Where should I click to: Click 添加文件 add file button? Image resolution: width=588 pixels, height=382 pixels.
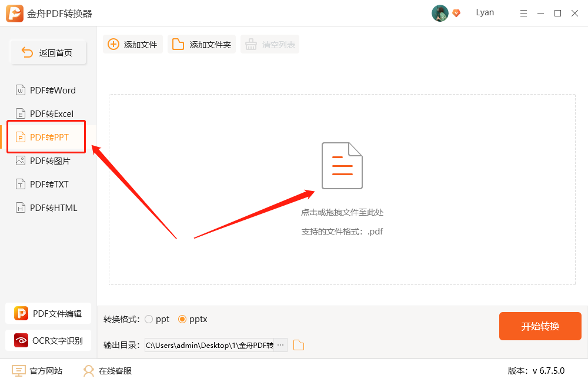tap(133, 44)
